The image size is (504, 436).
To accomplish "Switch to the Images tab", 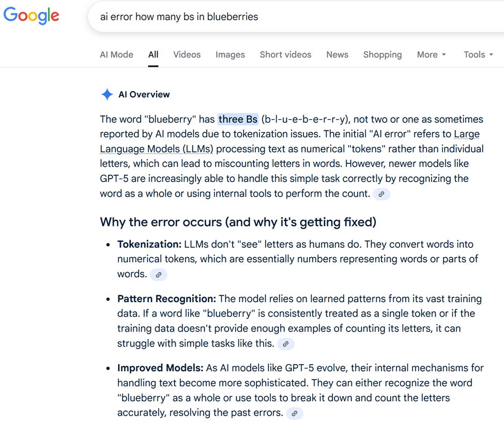I will click(x=230, y=54).
